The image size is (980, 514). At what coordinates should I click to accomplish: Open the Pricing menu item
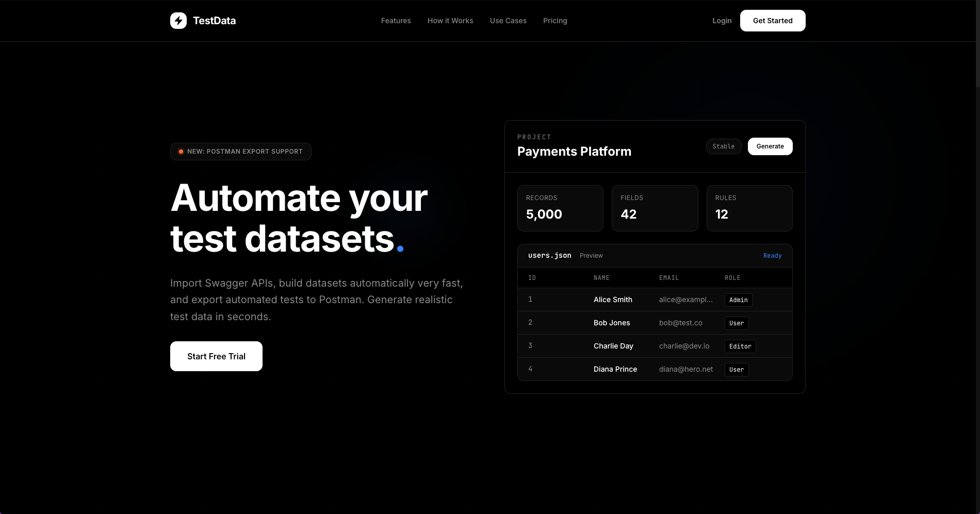pyautogui.click(x=555, y=21)
